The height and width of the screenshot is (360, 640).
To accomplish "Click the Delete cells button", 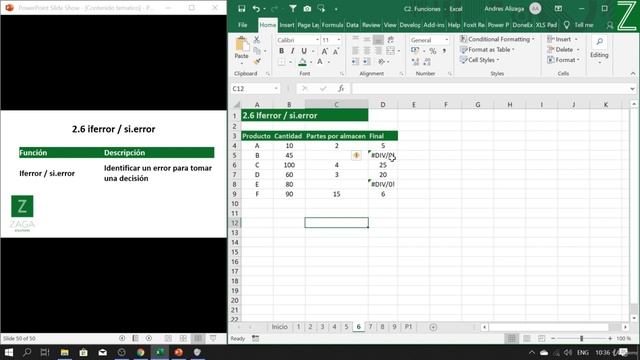I will pos(563,49).
